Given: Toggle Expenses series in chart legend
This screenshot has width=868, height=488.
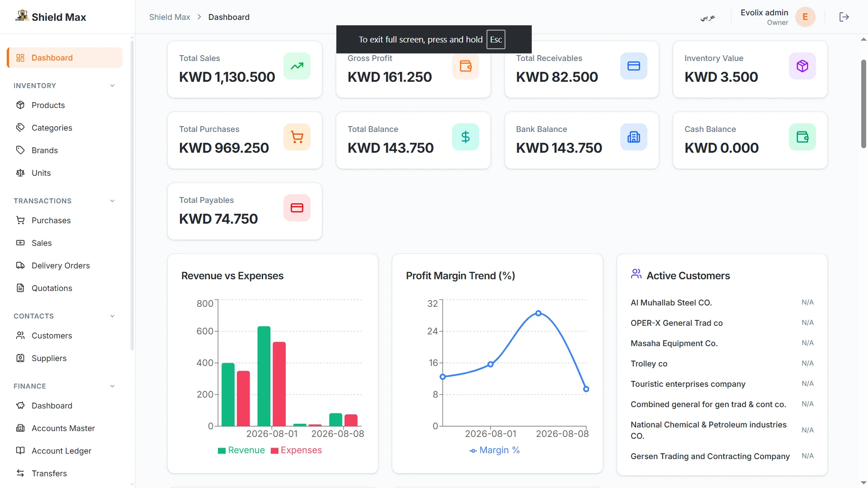Looking at the screenshot, I should coord(296,450).
